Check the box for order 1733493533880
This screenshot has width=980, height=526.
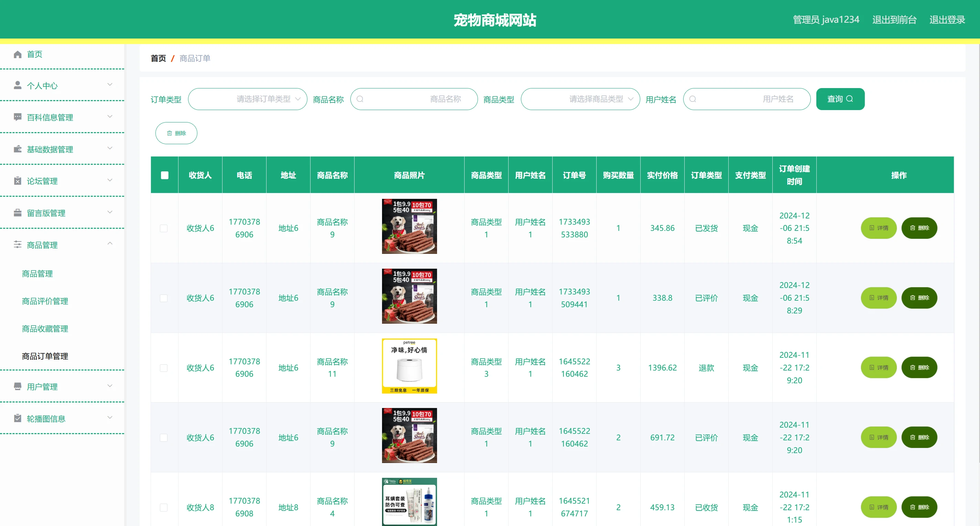pyautogui.click(x=164, y=228)
